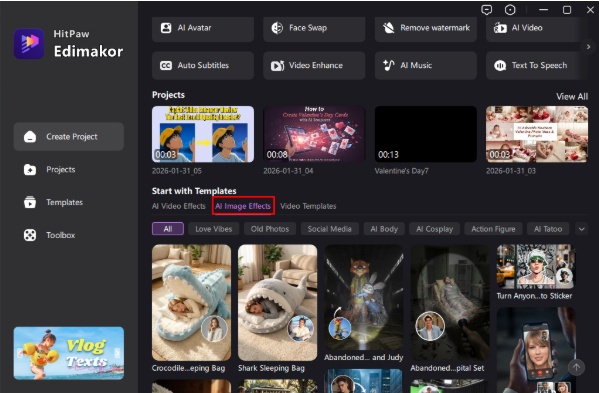
Task: Advance the Vlog Texts banner arrow
Action: (x=117, y=353)
